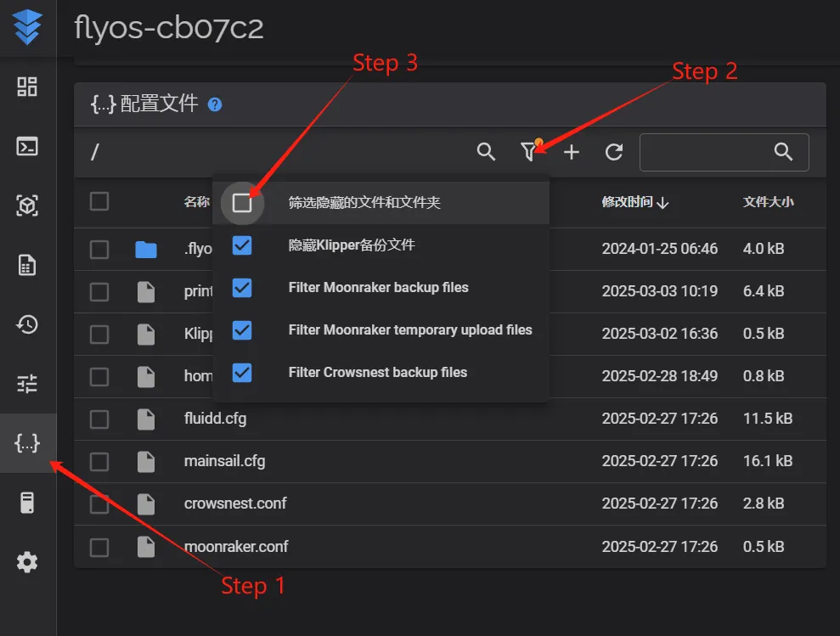
Task: Uncheck Filter Moonraker backup files
Action: click(242, 288)
